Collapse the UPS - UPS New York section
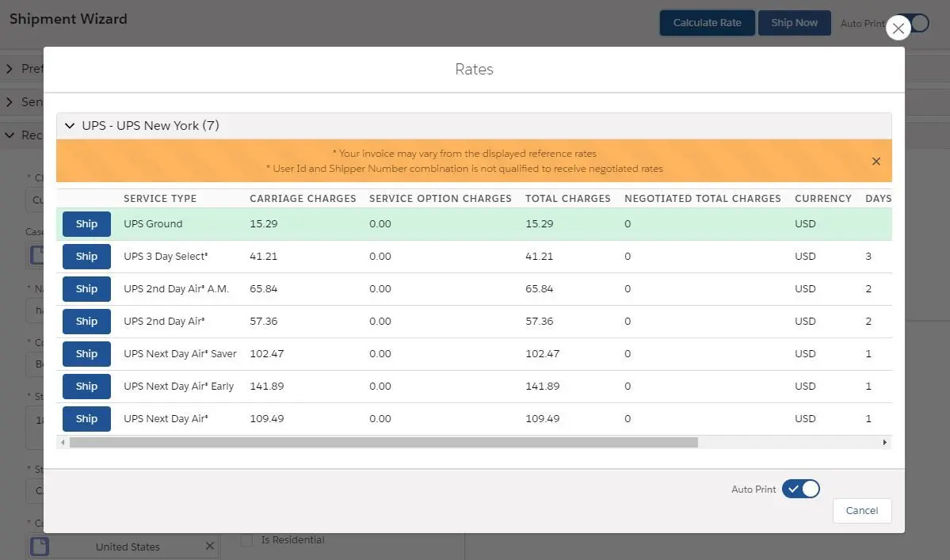 coord(70,126)
